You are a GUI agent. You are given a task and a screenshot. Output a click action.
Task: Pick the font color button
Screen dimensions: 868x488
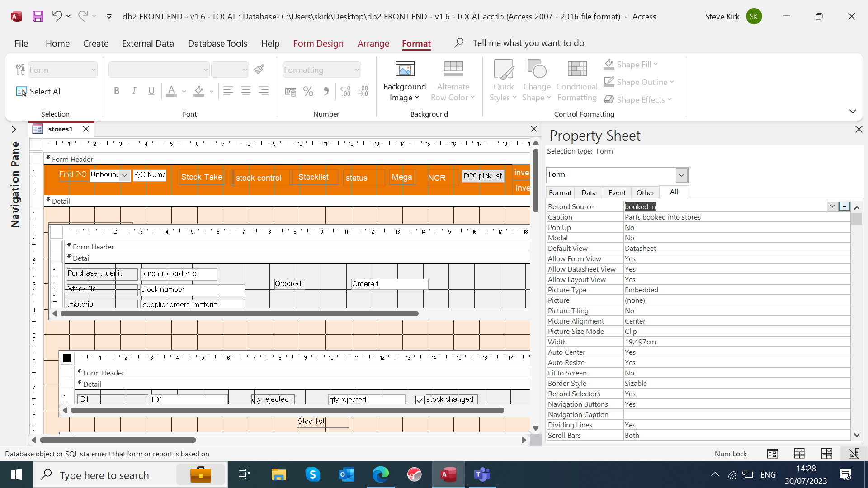[x=171, y=91]
